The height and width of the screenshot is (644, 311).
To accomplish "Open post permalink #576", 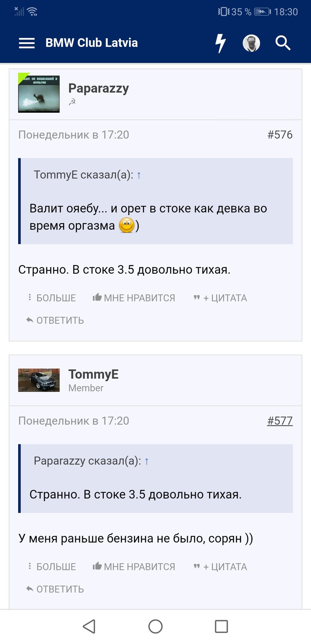I will coord(280,135).
